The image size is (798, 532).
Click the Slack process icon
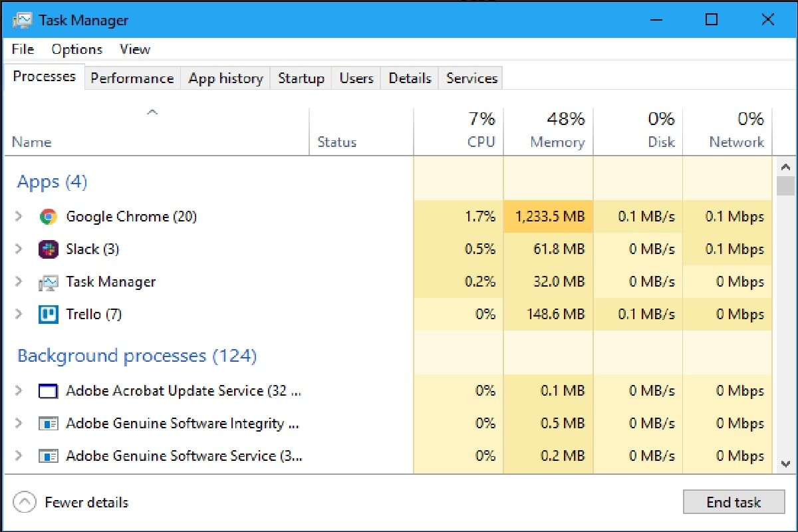click(49, 249)
